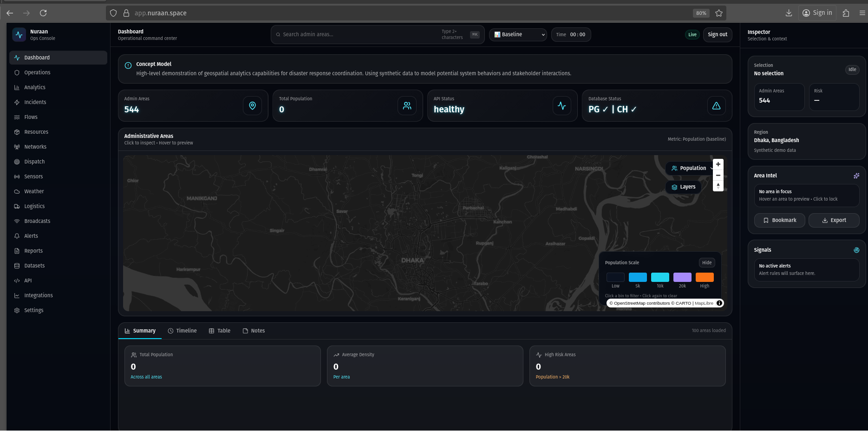Image resolution: width=868 pixels, height=431 pixels.
Task: Select the API sidebar icon
Action: (17, 280)
